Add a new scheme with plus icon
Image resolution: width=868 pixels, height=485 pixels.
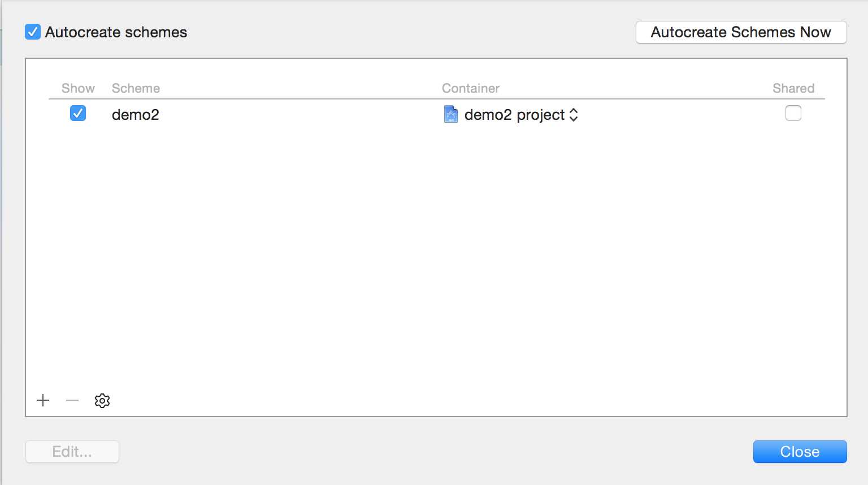(x=43, y=401)
